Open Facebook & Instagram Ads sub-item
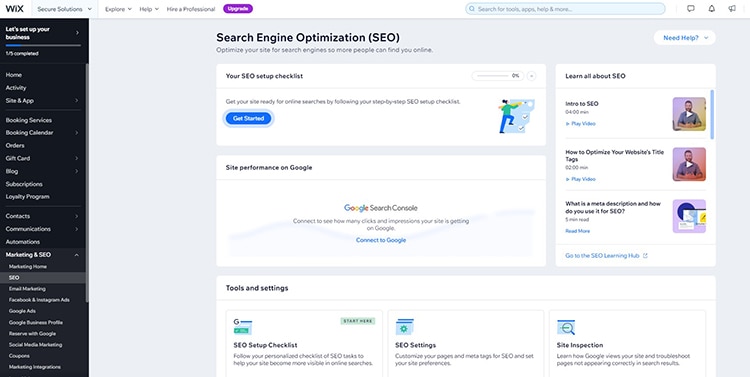 click(x=39, y=300)
